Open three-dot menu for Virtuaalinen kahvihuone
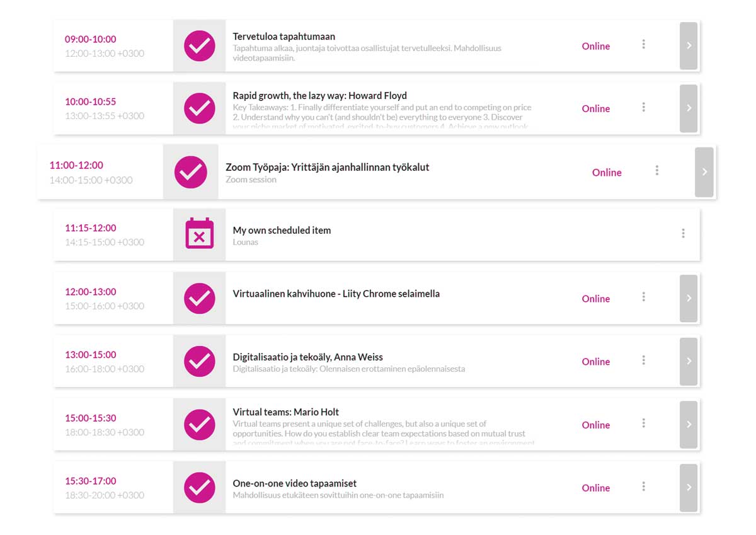This screenshot has width=756, height=535. tap(643, 297)
